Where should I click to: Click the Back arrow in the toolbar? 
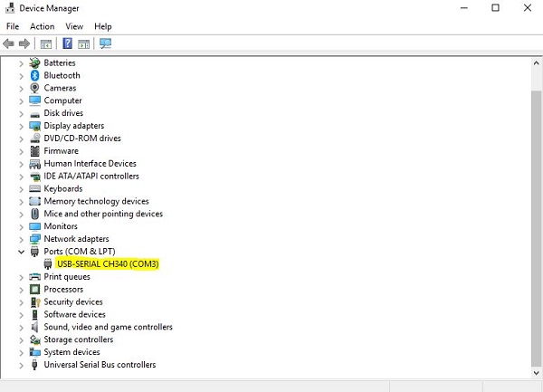pos(9,43)
